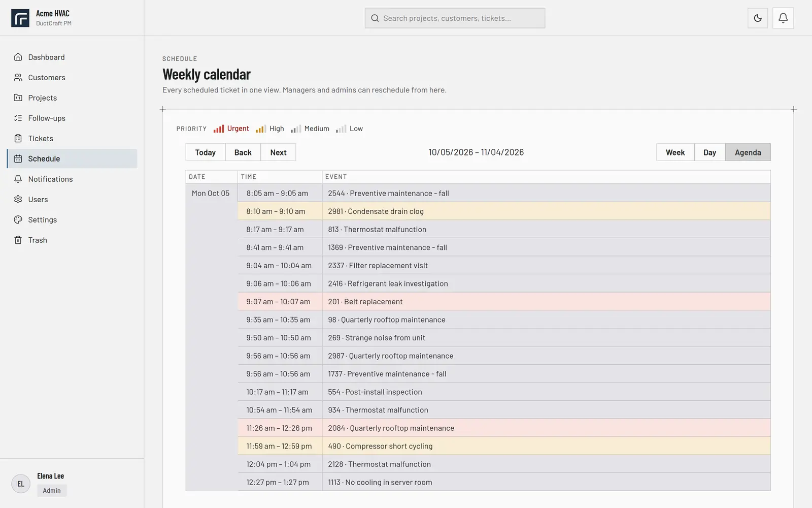
Task: Jump to Today in calendar
Action: coord(206,152)
